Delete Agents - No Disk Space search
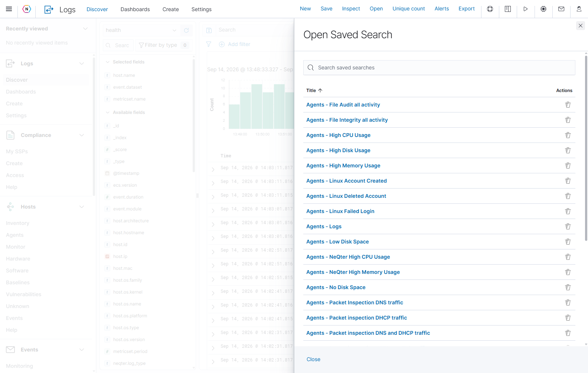 coord(568,287)
